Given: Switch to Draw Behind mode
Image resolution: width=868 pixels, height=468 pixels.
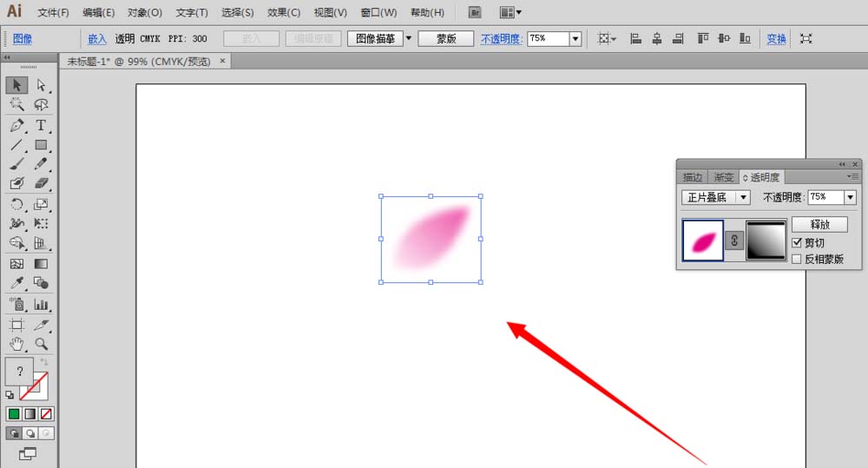Looking at the screenshot, I should pos(30,433).
